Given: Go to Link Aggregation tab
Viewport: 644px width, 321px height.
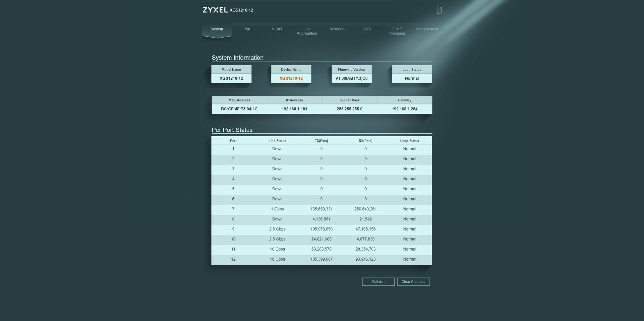Looking at the screenshot, I should [307, 31].
